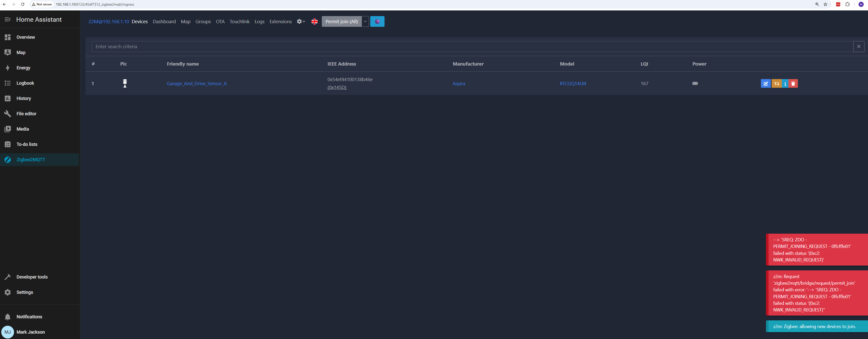View the Logs tab

[x=260, y=22]
